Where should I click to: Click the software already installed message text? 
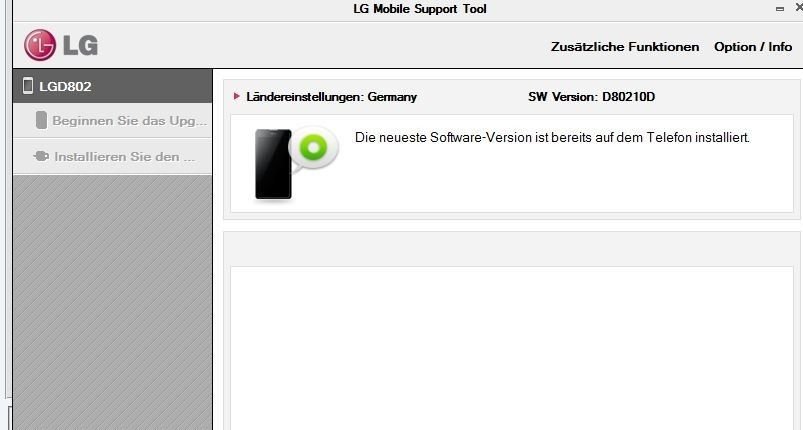tap(552, 137)
